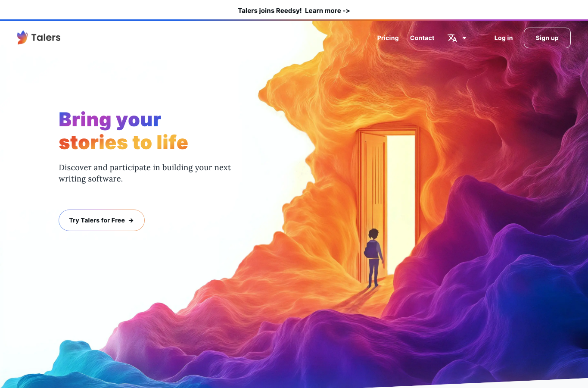Open the Pricing page
Viewport: 588px width, 388px height.
point(388,38)
